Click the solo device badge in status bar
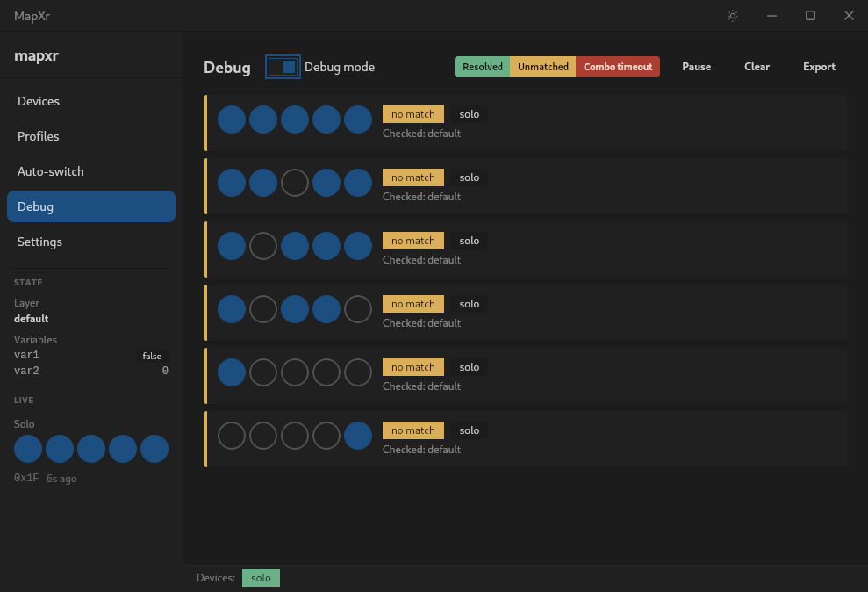868x592 pixels. point(261,578)
